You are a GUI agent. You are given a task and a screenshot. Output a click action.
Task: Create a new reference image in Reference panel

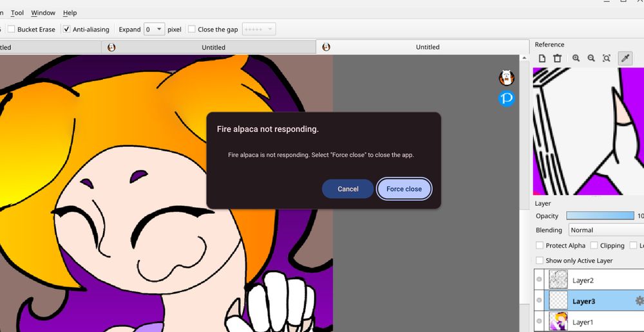[x=542, y=59]
